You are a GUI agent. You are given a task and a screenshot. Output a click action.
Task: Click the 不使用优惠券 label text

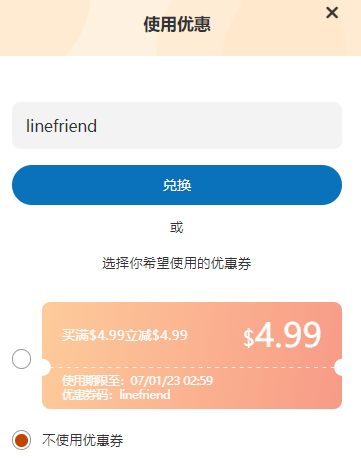tap(82, 440)
